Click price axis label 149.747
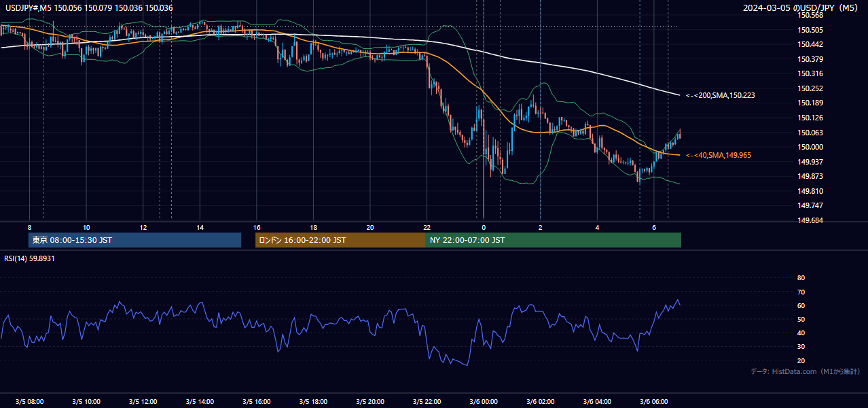Image resolution: width=868 pixels, height=408 pixels. 810,205
